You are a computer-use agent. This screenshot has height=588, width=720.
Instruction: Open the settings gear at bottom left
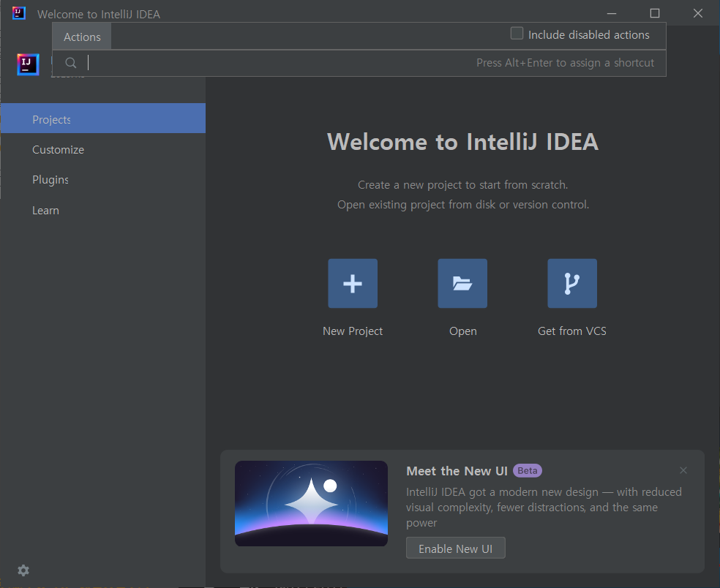23,570
